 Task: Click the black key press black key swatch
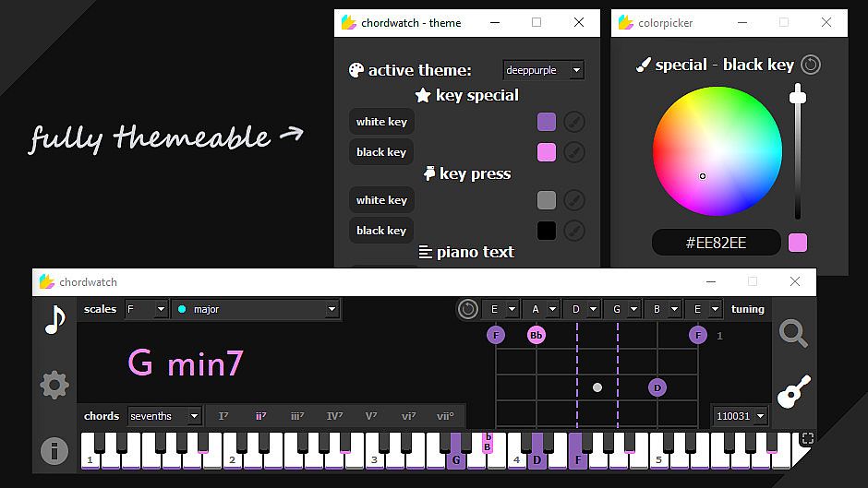(547, 231)
